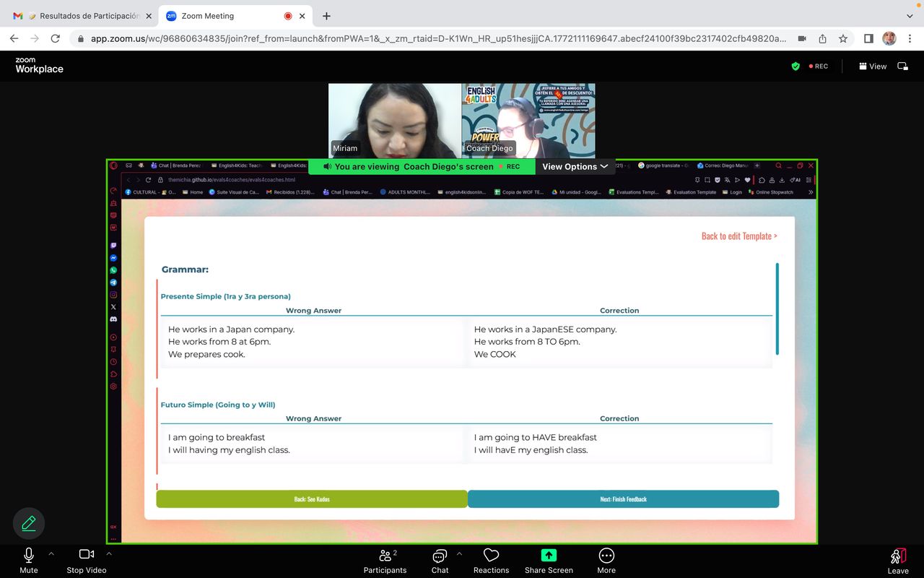Click the green annotate pencil button
924x578 pixels.
pyautogui.click(x=29, y=523)
